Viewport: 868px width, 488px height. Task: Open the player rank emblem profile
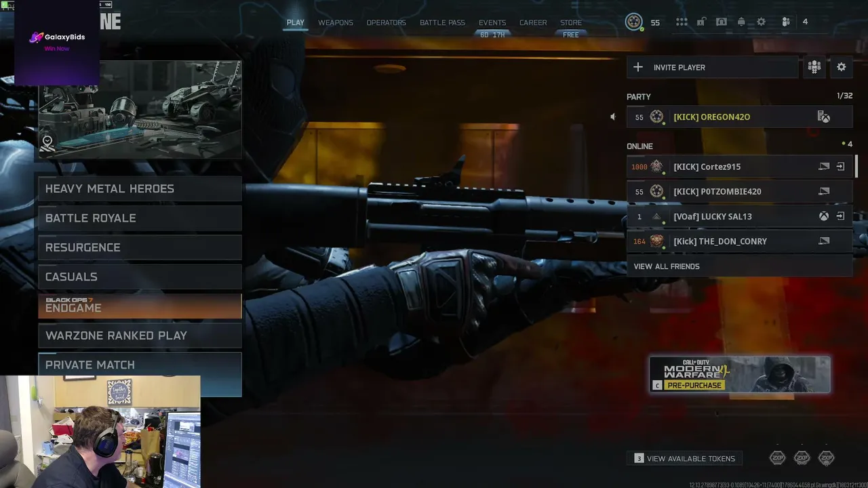click(634, 22)
